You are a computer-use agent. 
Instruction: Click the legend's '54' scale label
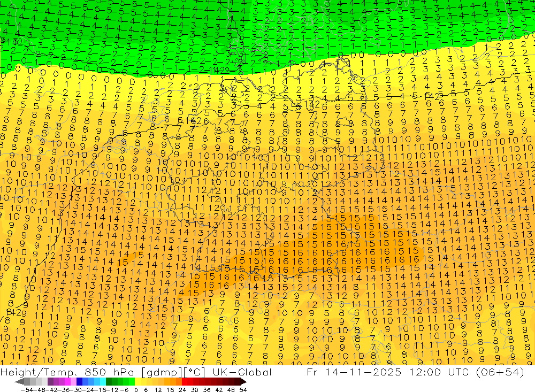tap(243, 390)
